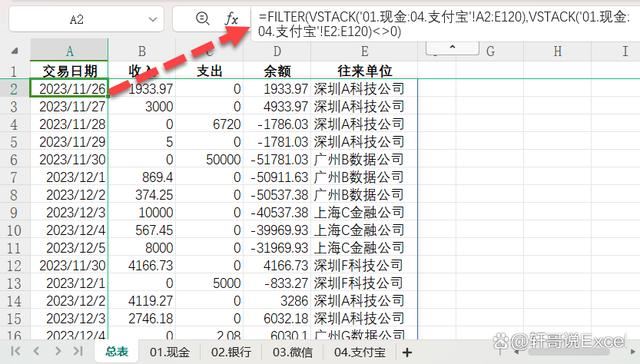Add a new sheet with the plus button
The height and width of the screenshot is (364, 640).
point(407,352)
